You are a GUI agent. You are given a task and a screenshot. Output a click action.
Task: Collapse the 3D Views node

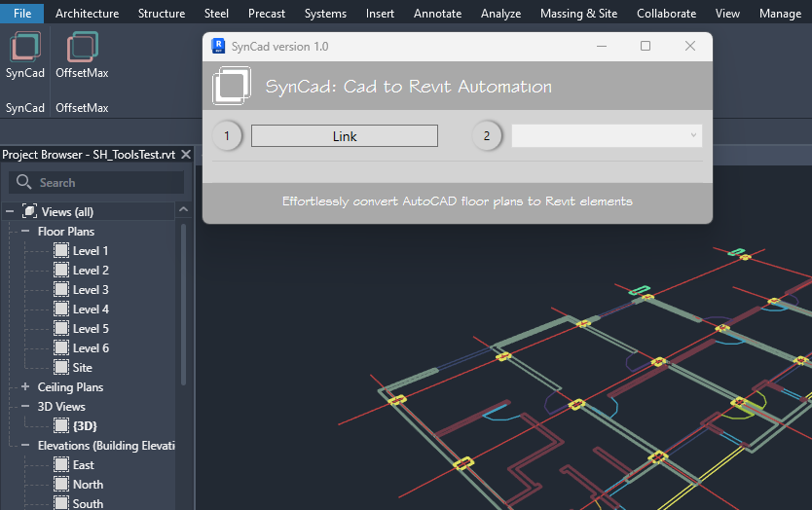[25, 407]
